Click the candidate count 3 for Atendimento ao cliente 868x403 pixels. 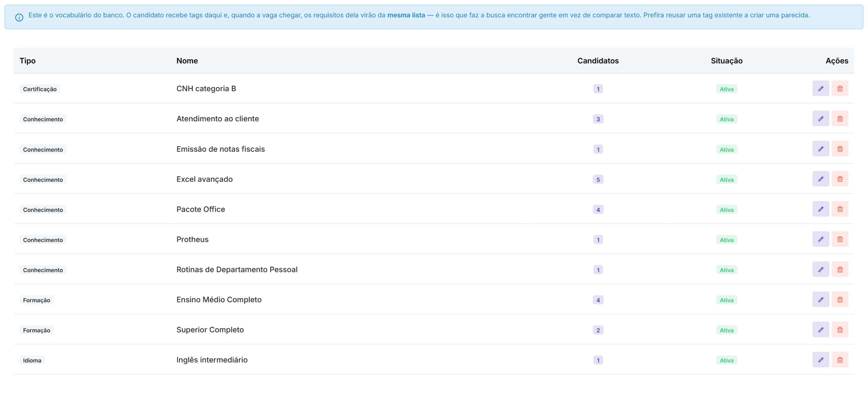pyautogui.click(x=598, y=119)
